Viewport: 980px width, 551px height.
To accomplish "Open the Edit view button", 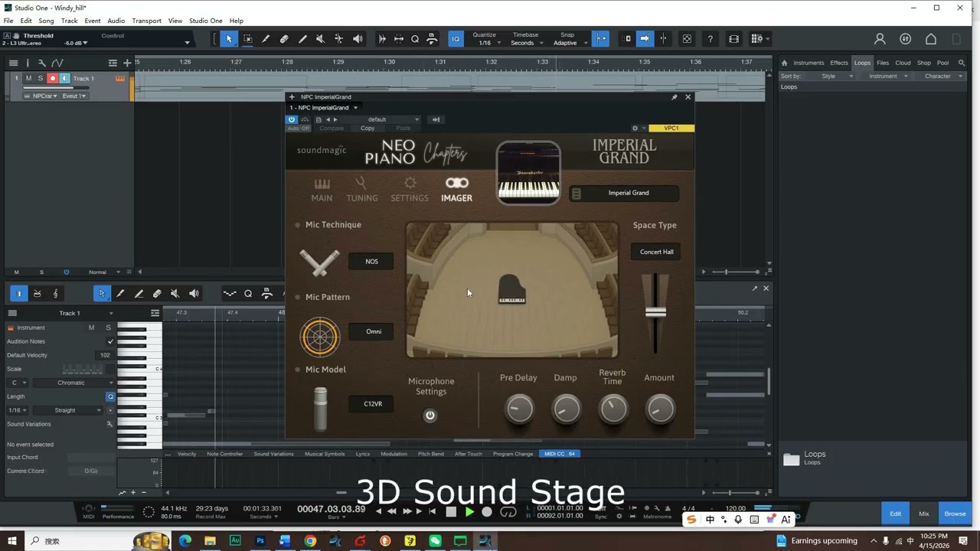I will (x=895, y=514).
